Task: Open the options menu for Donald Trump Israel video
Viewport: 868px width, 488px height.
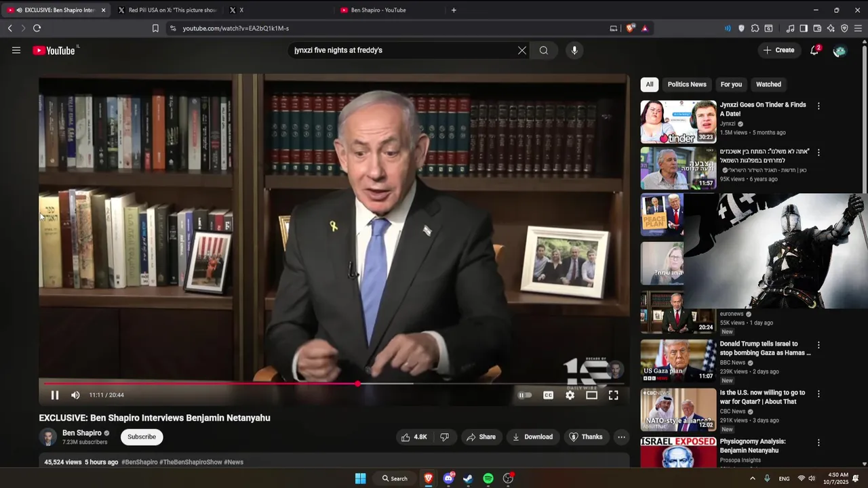Action: click(818, 345)
